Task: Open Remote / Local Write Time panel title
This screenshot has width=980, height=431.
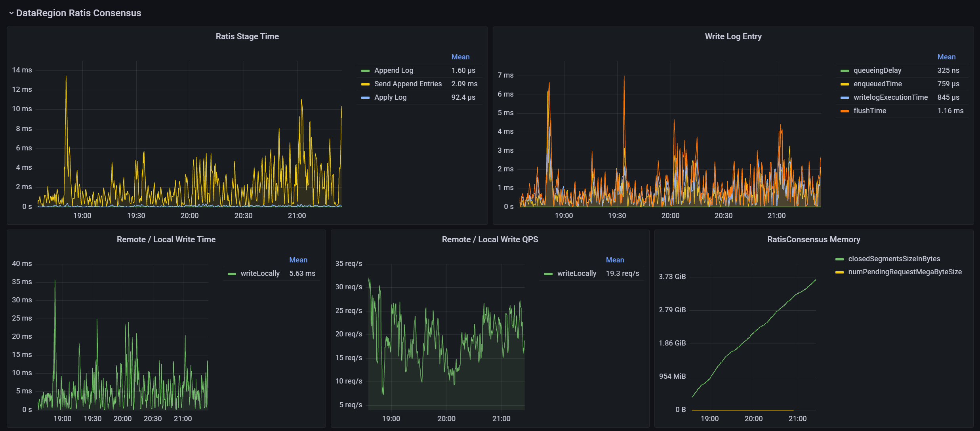Action: 166,239
